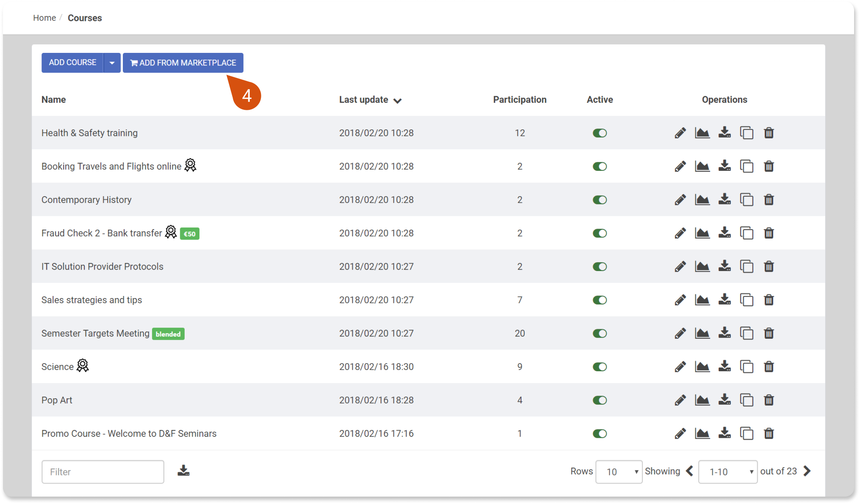This screenshot has height=504, width=860.
Task: Toggle Sales strategies and tips active switch
Action: coord(599,300)
